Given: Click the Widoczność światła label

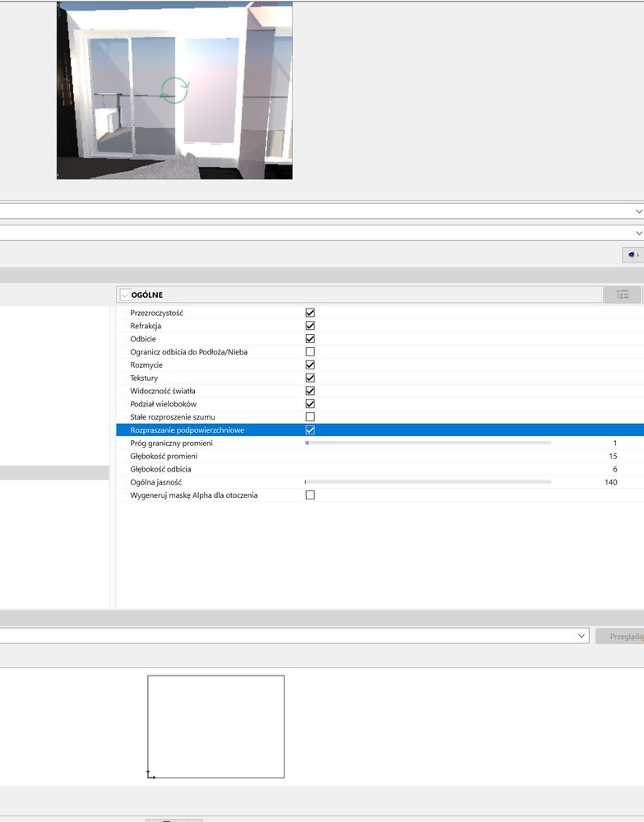Looking at the screenshot, I should (x=163, y=391).
